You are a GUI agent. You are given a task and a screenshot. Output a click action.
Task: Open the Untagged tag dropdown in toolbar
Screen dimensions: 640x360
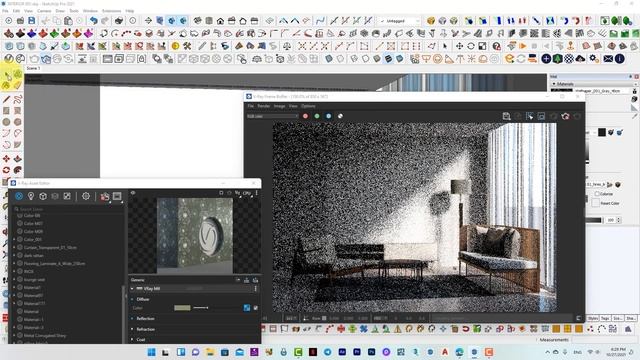pyautogui.click(x=399, y=20)
